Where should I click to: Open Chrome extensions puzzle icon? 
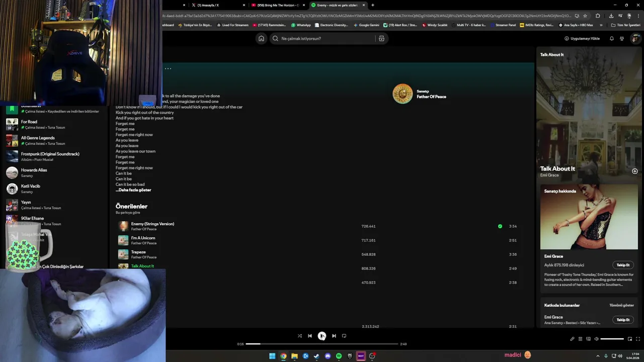point(598,16)
